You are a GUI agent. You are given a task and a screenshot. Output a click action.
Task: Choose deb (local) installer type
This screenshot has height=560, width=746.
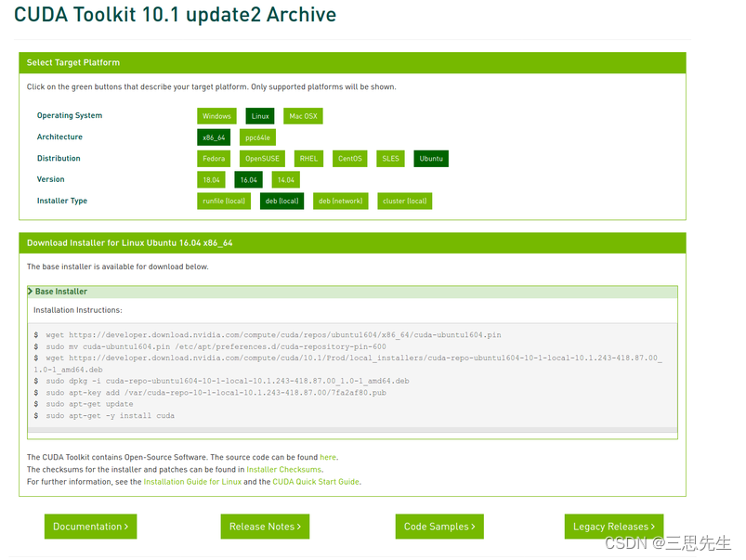(x=281, y=201)
